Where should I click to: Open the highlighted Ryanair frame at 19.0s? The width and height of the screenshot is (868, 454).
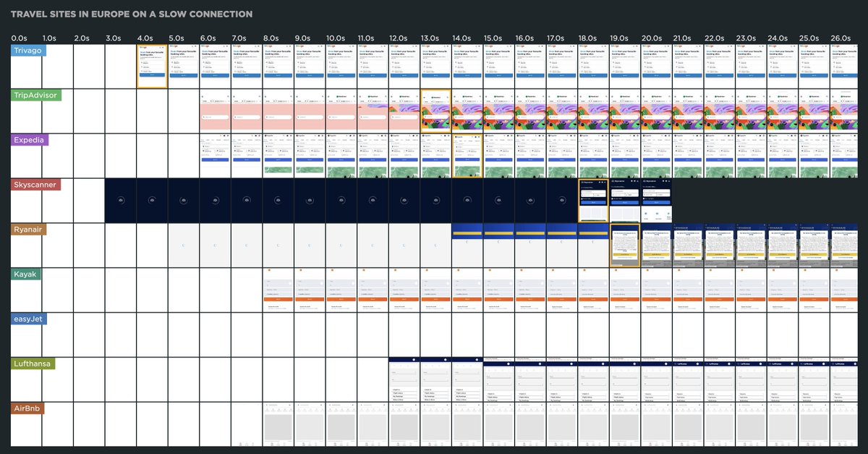(625, 245)
